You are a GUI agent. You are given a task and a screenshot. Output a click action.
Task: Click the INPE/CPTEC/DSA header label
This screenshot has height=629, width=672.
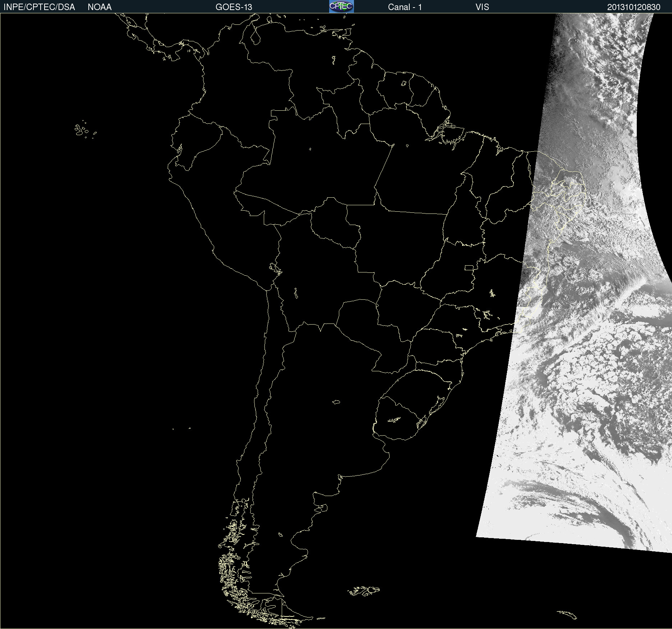(x=39, y=7)
